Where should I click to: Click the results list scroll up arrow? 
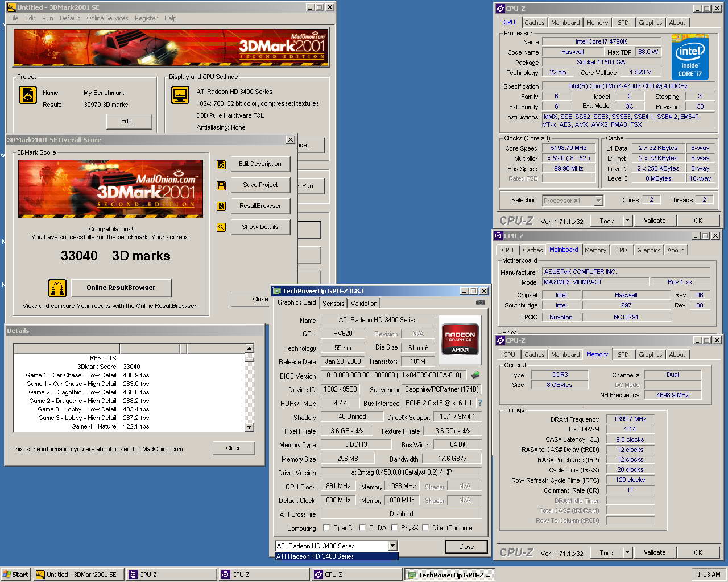click(x=249, y=348)
